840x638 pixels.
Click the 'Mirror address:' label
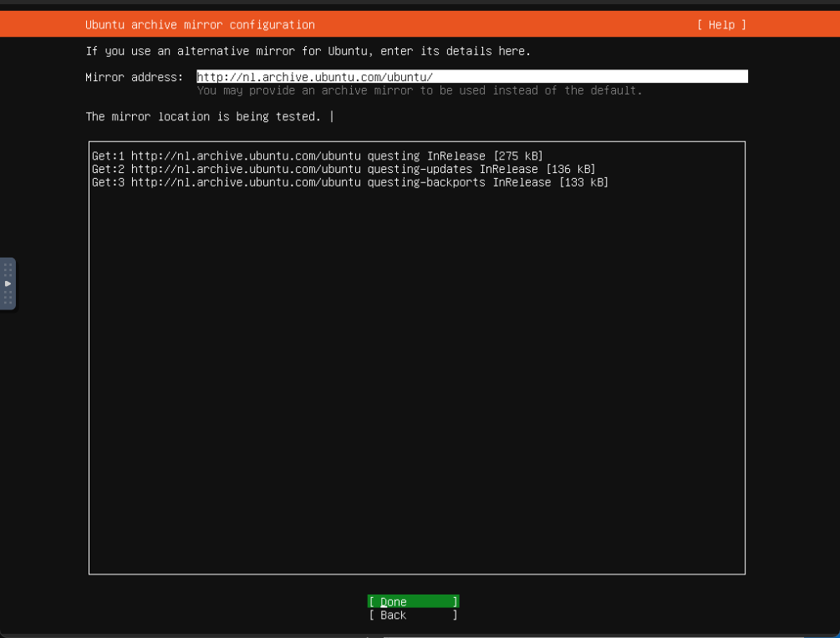tap(134, 77)
